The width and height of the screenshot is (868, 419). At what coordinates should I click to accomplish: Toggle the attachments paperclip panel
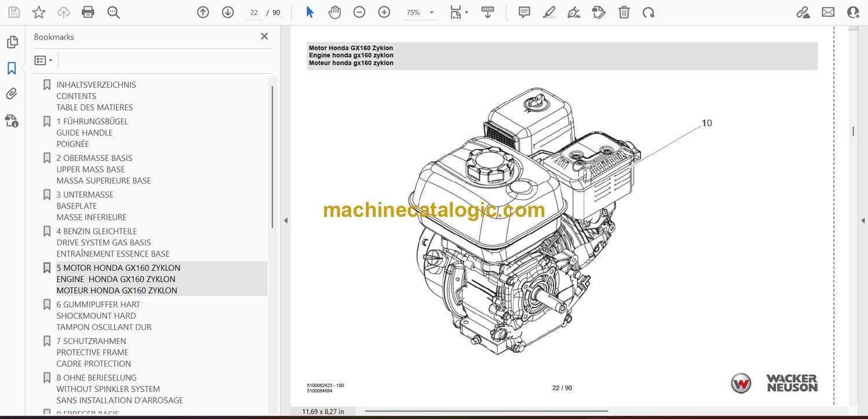(12, 94)
